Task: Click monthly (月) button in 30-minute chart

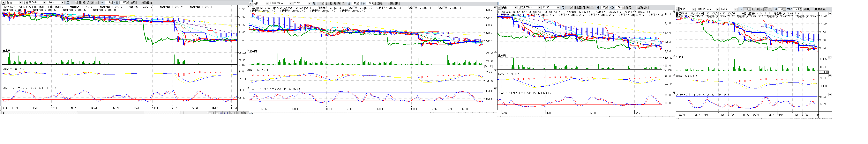Action: click(584, 7)
